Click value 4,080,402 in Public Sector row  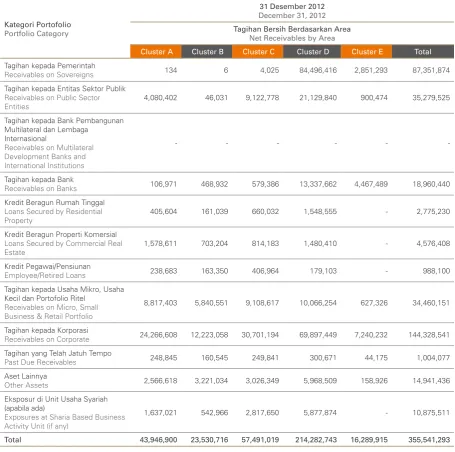160,98
